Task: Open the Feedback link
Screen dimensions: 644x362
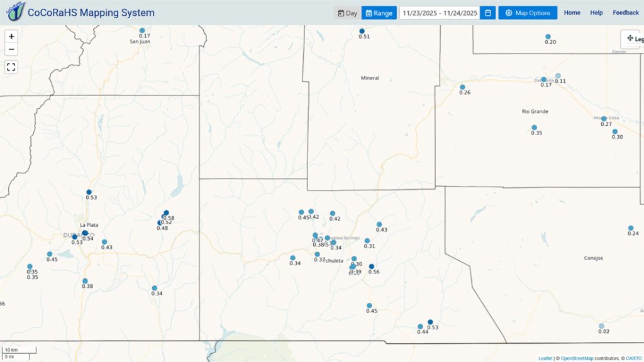Action: click(x=626, y=13)
